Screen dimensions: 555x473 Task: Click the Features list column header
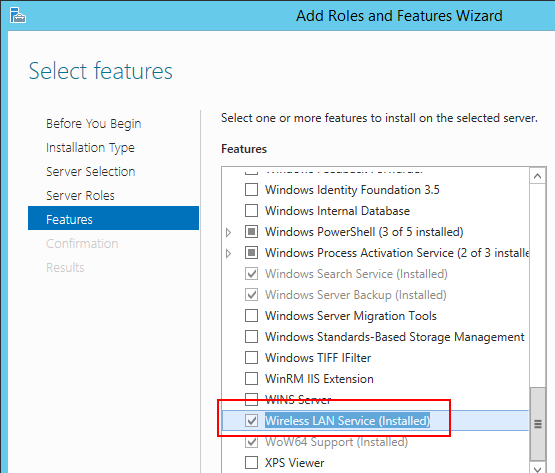(x=244, y=149)
